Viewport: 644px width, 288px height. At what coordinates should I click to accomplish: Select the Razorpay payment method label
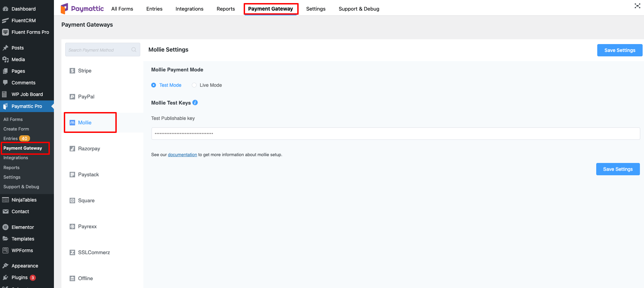coord(89,149)
